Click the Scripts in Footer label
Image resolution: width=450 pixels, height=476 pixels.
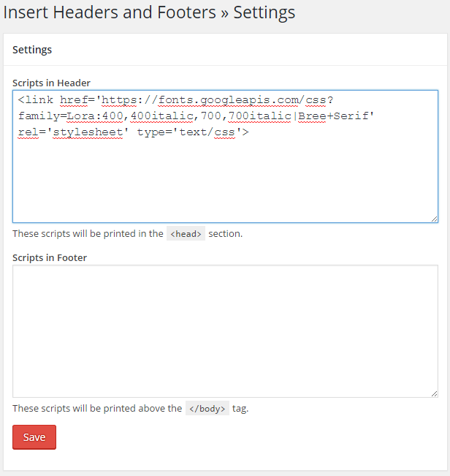tap(50, 257)
